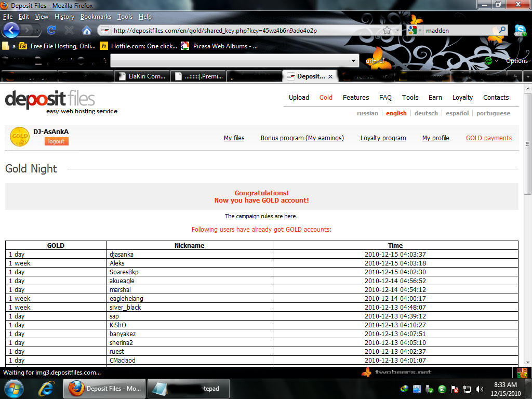Click the site identity icon in address bar
The width and height of the screenshot is (532, 399).
tap(105, 31)
